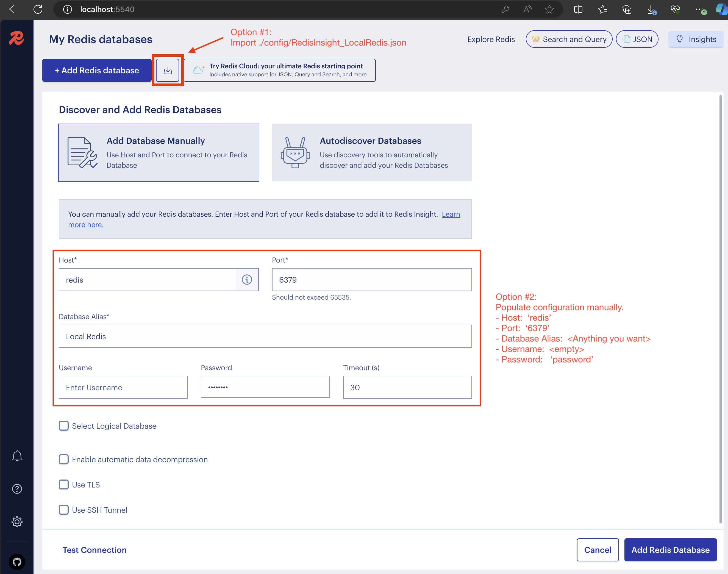Open the browser downloads icon
The height and width of the screenshot is (574, 728).
[x=652, y=10]
